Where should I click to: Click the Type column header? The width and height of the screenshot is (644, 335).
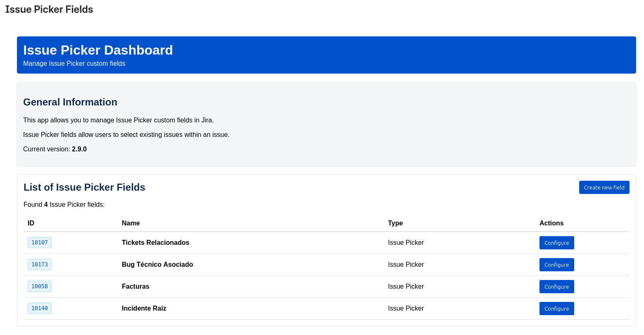coord(395,223)
